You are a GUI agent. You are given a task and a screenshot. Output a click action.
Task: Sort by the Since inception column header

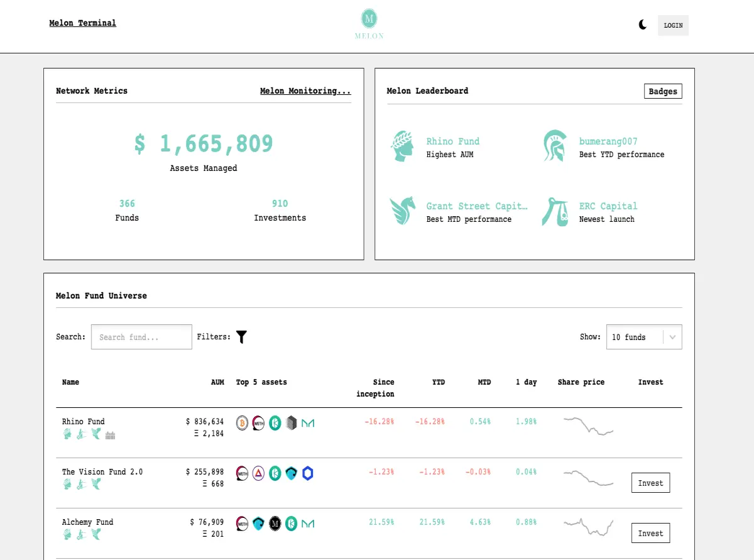pos(375,388)
